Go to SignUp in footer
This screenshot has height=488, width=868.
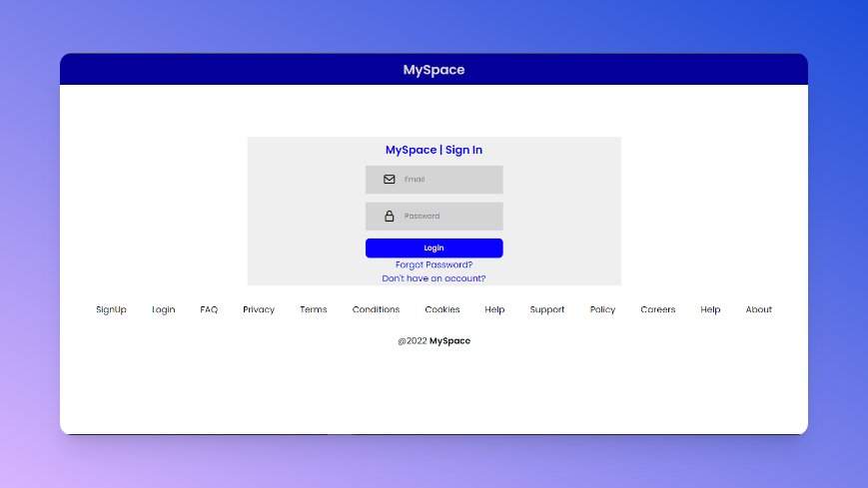[111, 309]
